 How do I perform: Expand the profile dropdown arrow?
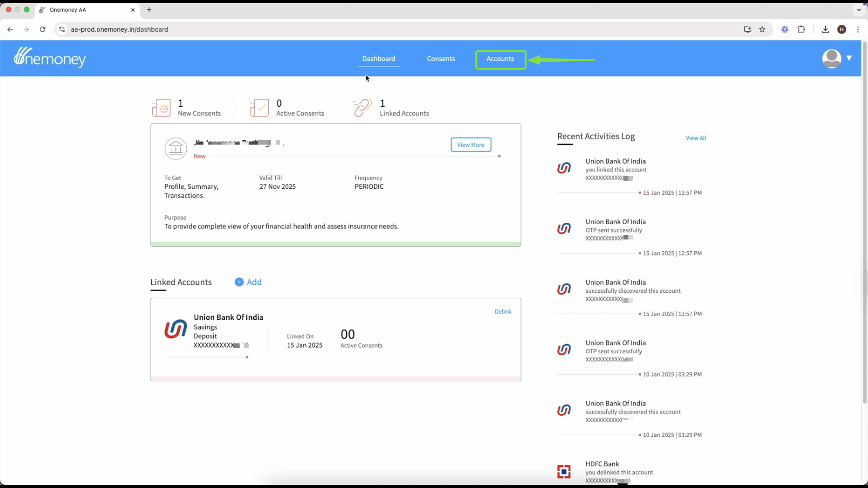[x=849, y=58]
